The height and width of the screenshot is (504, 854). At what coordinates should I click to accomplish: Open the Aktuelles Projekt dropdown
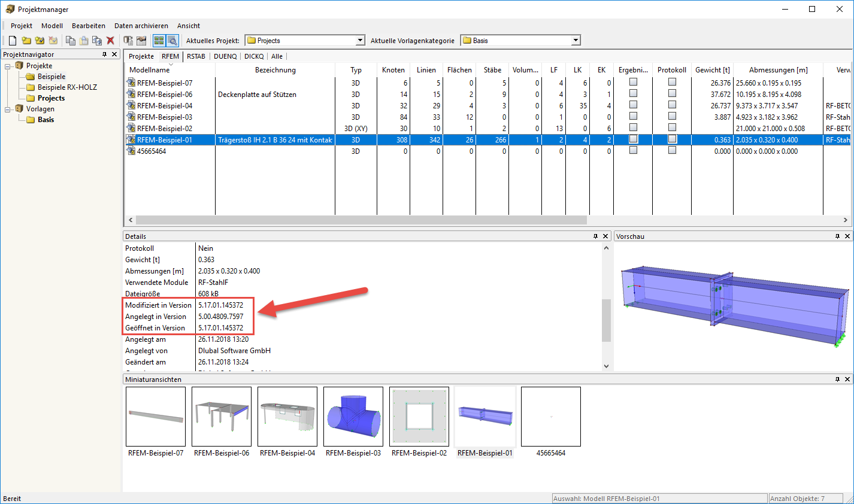360,40
